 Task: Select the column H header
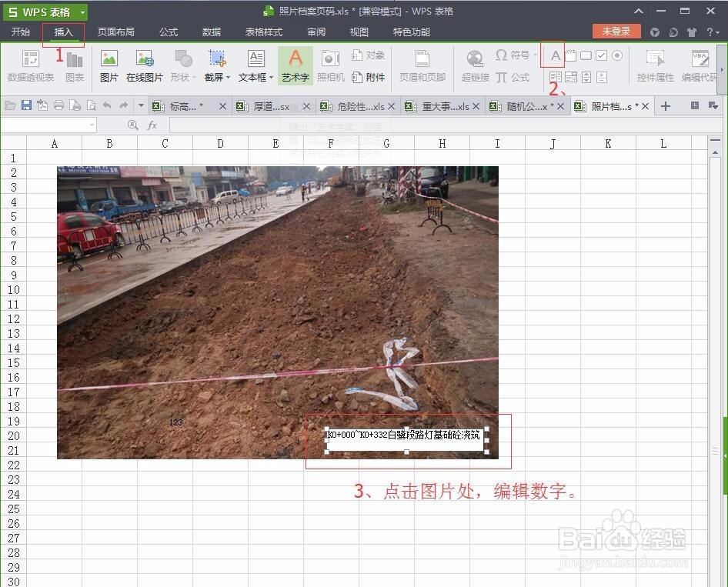pyautogui.click(x=442, y=143)
